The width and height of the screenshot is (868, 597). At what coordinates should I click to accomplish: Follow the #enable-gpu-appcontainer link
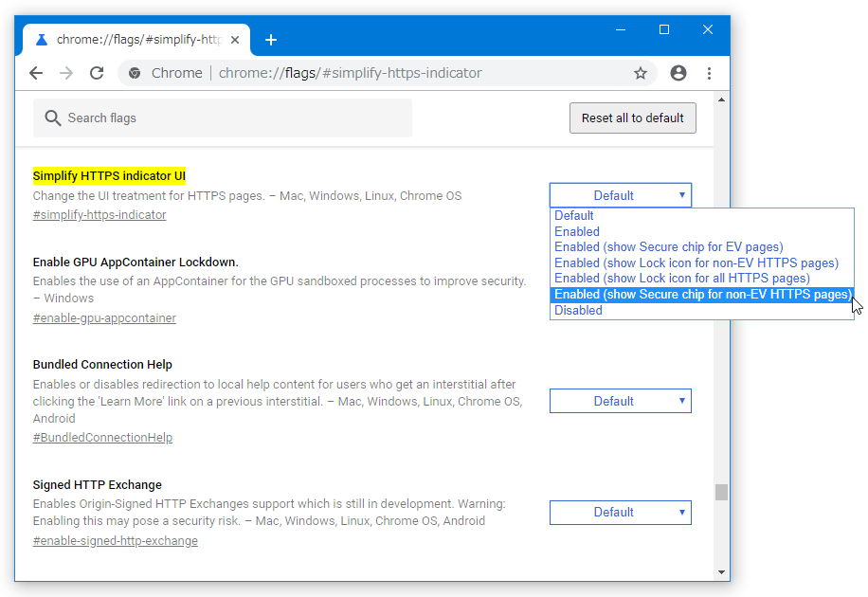104,317
